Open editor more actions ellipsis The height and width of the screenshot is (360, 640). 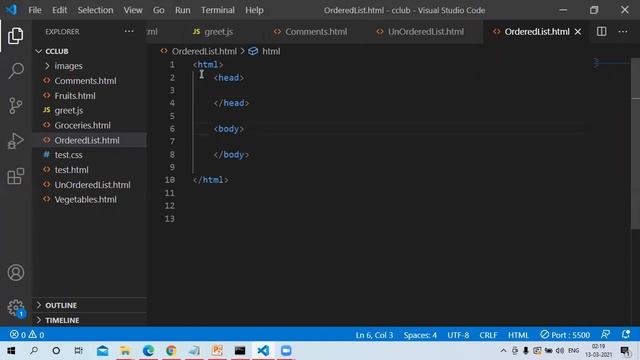pos(622,31)
